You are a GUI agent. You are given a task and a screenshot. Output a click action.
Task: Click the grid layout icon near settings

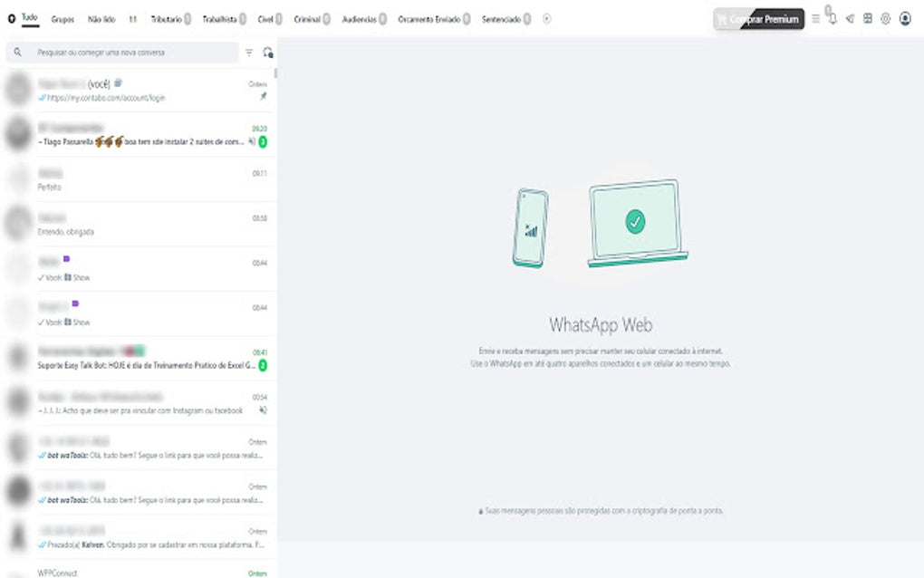pyautogui.click(x=867, y=18)
